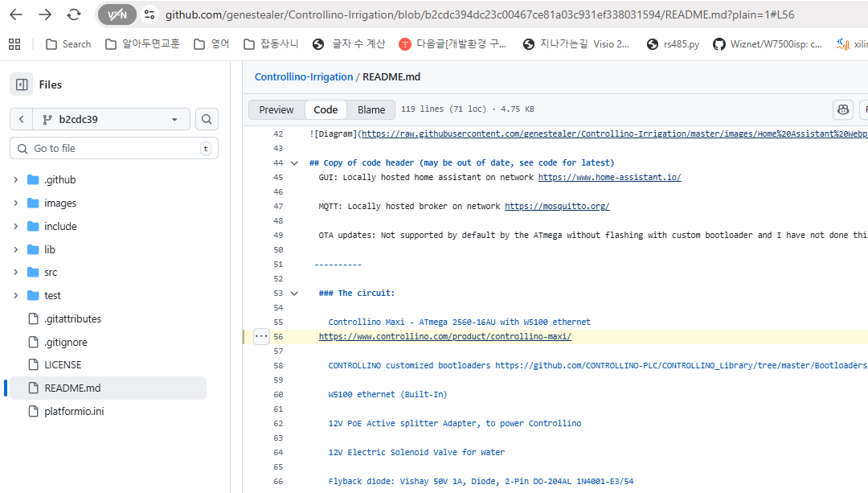Open the LICENSE file in tree
Screen dimensions: 868x493
[x=63, y=364]
